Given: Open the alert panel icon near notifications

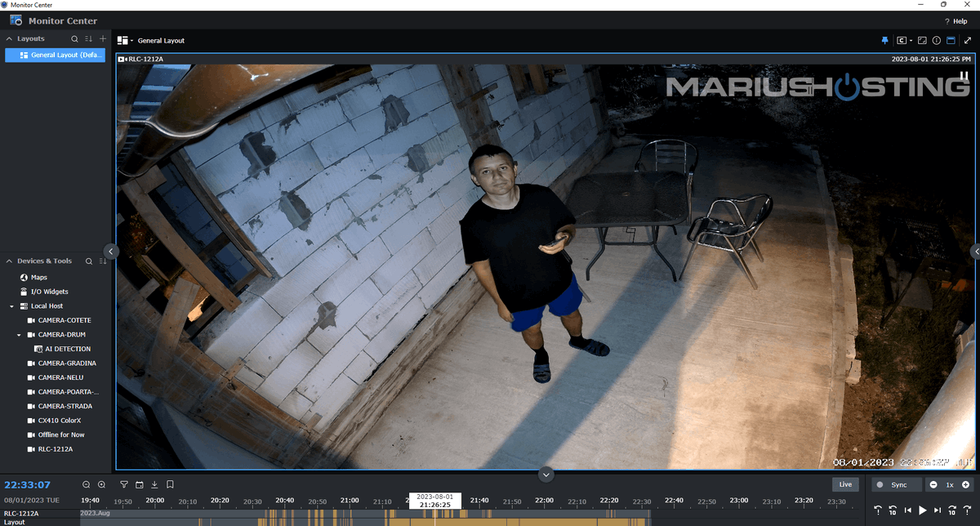Looking at the screenshot, I should point(951,40).
